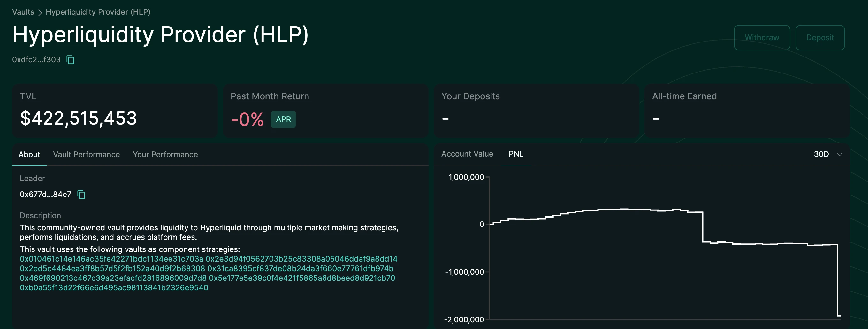
Task: Select the PNL chart tab
Action: click(x=516, y=154)
